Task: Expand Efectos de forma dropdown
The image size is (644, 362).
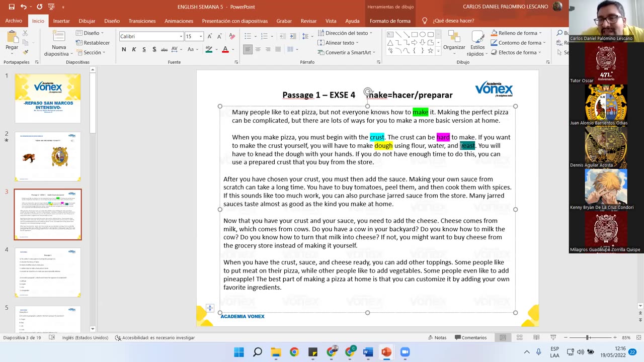Action: (x=516, y=52)
